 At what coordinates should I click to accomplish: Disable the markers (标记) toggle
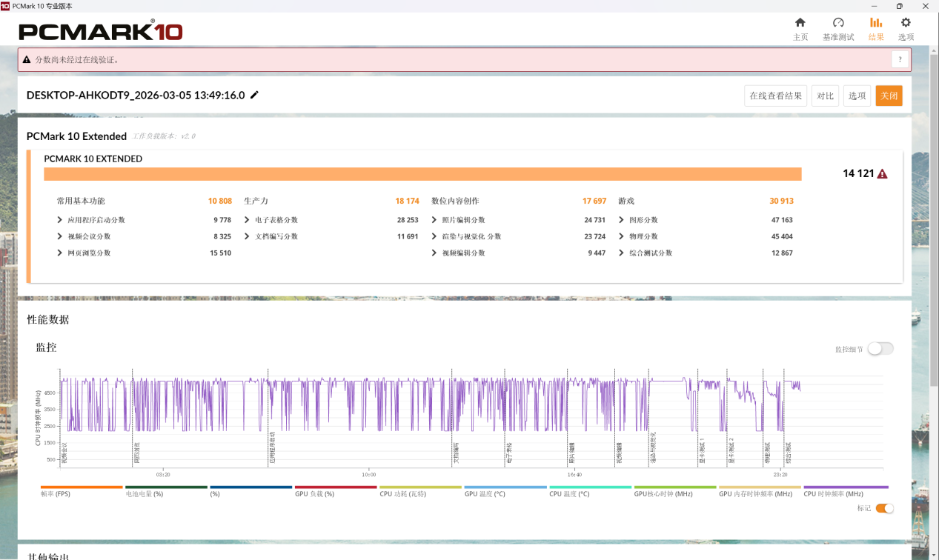click(884, 508)
